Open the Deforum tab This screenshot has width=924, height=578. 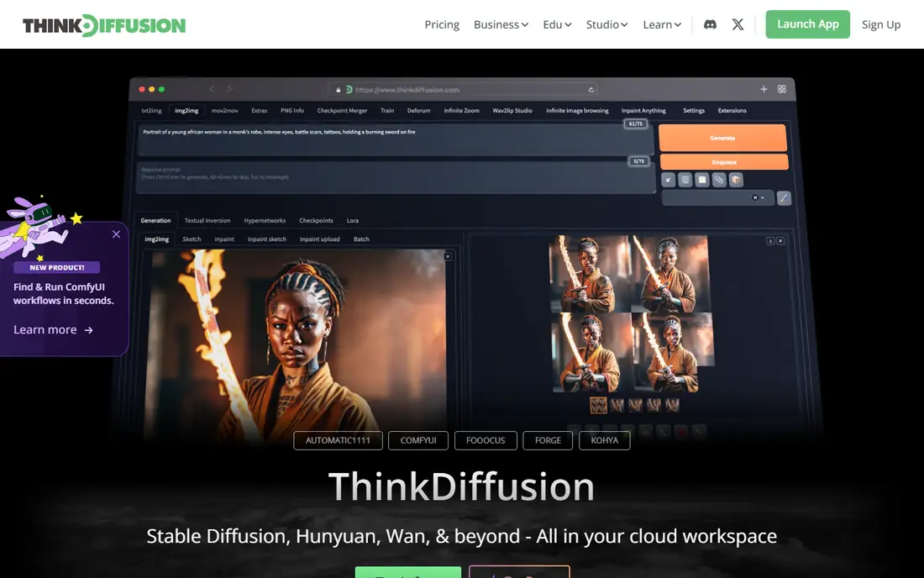click(x=419, y=110)
